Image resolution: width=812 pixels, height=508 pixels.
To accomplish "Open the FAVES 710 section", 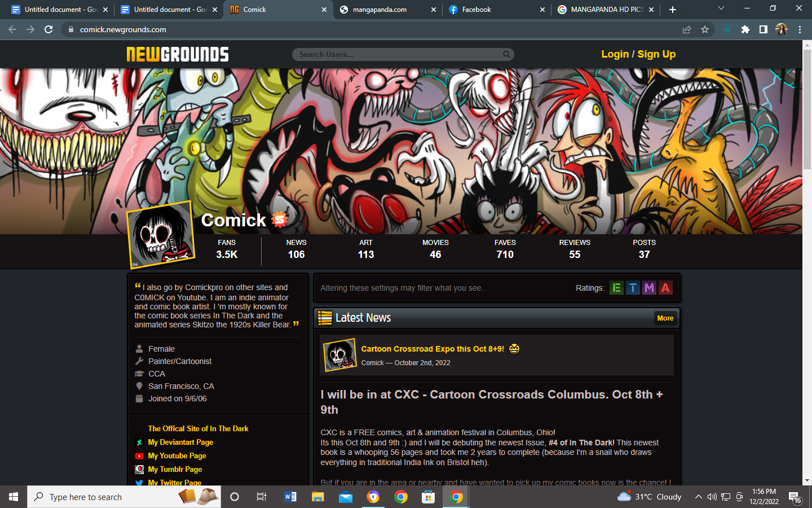I will click(x=505, y=249).
